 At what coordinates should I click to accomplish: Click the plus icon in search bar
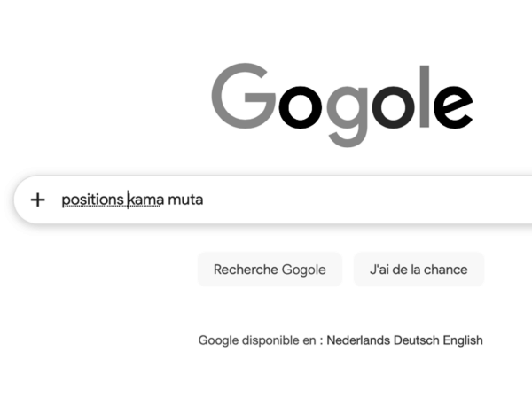[37, 199]
